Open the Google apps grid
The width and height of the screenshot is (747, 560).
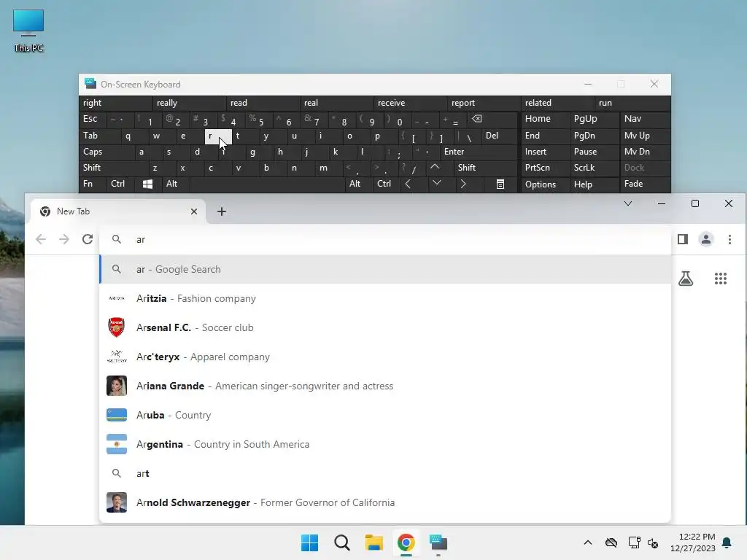point(720,279)
